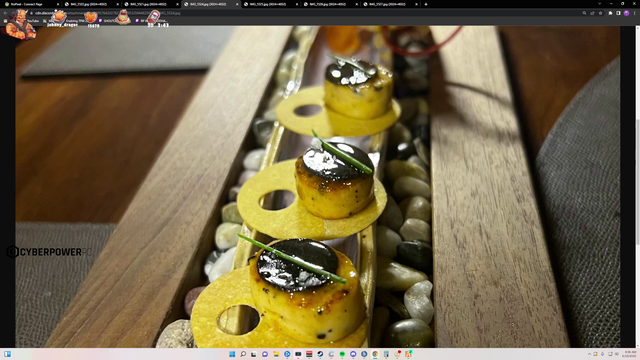Click the share page icon in address bar
Screen dimensions: 640x360
tap(592, 13)
